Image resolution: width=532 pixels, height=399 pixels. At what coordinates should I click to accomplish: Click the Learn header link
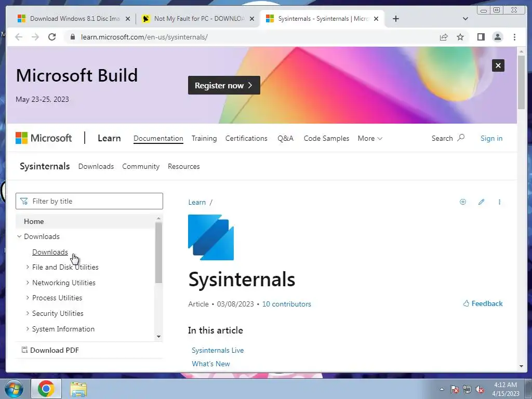click(x=109, y=138)
